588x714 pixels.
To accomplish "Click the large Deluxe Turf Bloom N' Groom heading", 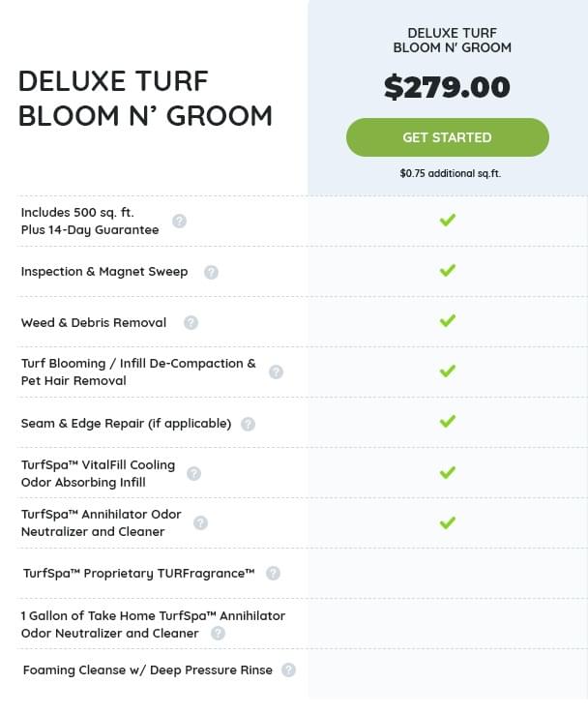I will [x=145, y=98].
